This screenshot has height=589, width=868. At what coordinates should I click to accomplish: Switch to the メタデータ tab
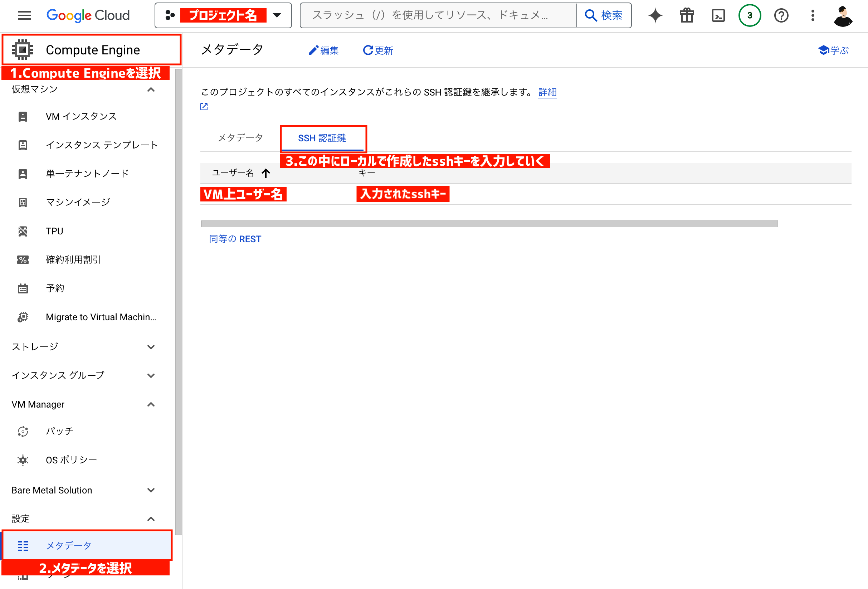pyautogui.click(x=240, y=138)
